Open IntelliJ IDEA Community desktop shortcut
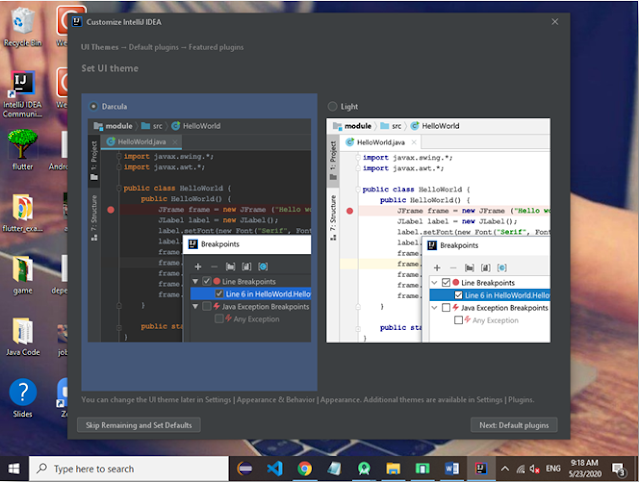The image size is (639, 482). (x=22, y=94)
